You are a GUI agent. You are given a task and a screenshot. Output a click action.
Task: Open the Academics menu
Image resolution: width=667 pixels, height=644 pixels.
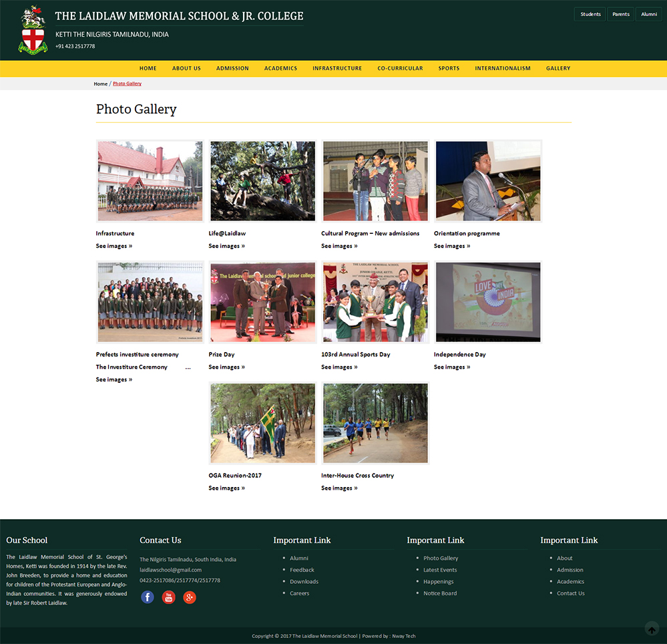point(280,68)
